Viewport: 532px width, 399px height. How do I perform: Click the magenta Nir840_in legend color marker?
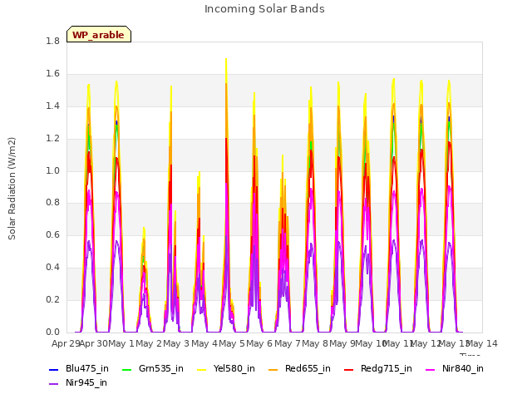pos(431,369)
